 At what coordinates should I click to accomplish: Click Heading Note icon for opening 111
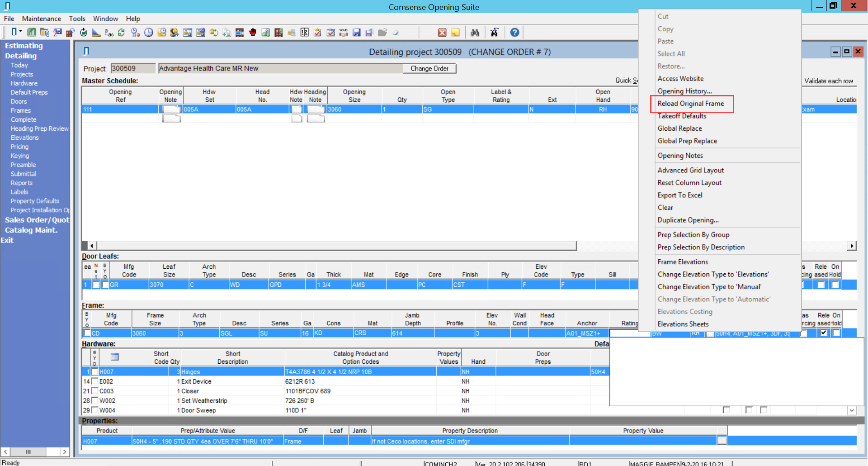[316, 109]
